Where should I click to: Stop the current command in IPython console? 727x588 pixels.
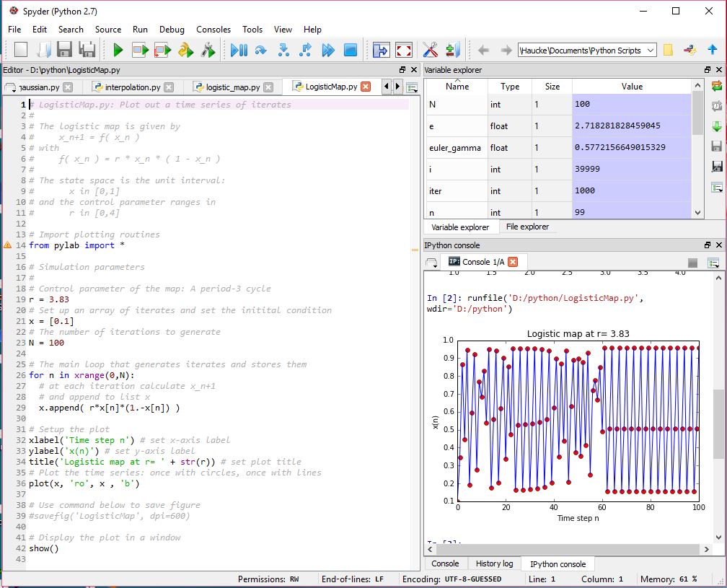(692, 263)
